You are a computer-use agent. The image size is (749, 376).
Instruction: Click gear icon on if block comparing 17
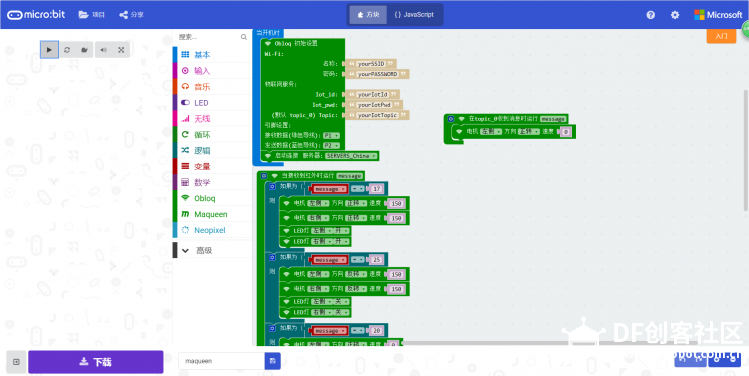[x=272, y=186]
